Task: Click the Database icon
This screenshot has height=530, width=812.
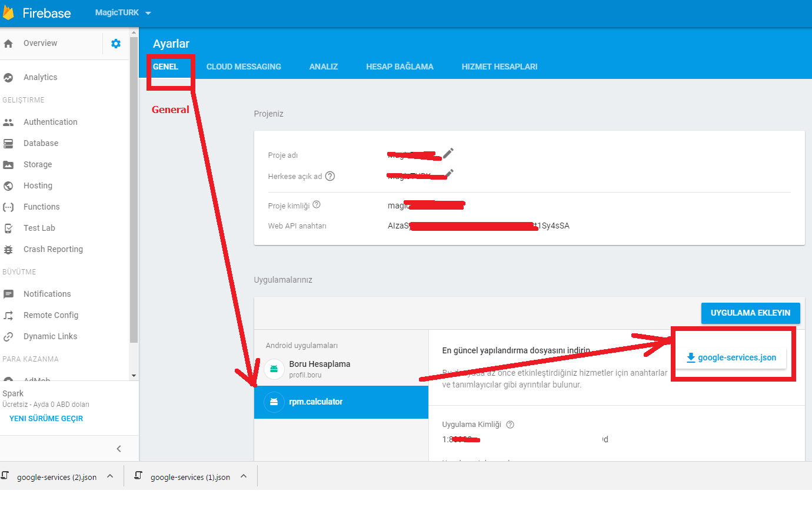Action: pos(8,144)
